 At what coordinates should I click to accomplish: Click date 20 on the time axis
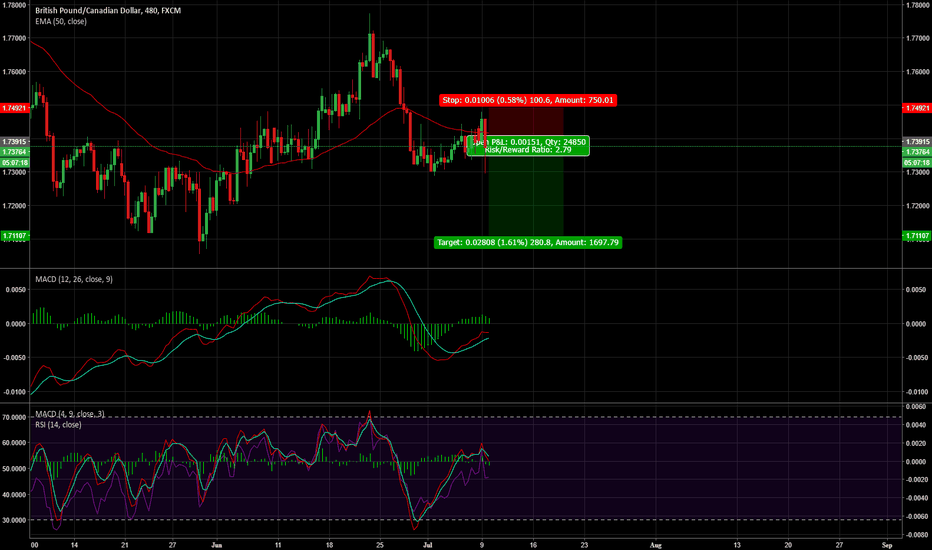click(788, 545)
